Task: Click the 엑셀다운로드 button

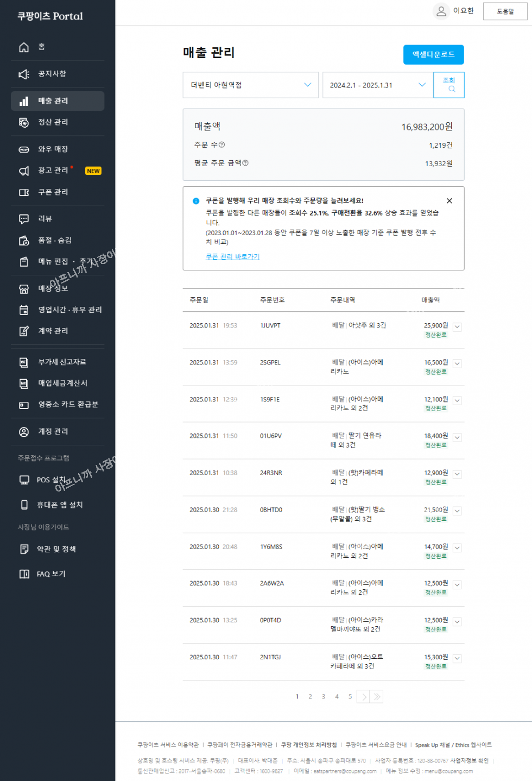Action: pyautogui.click(x=433, y=54)
